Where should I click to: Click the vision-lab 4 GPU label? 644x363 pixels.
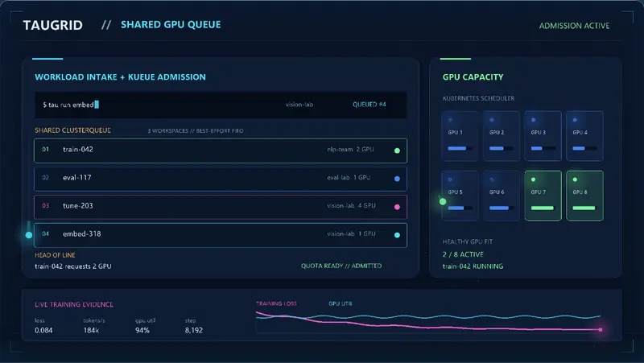point(351,205)
